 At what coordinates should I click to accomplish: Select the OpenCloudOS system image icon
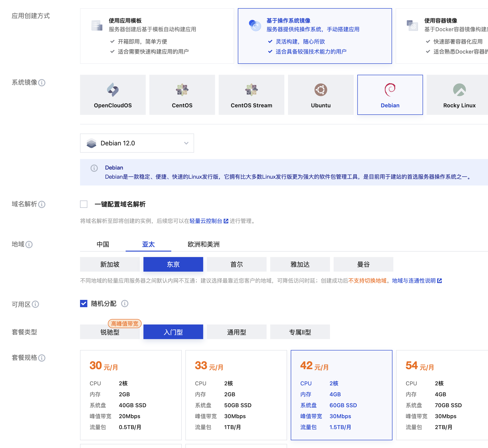tap(113, 90)
